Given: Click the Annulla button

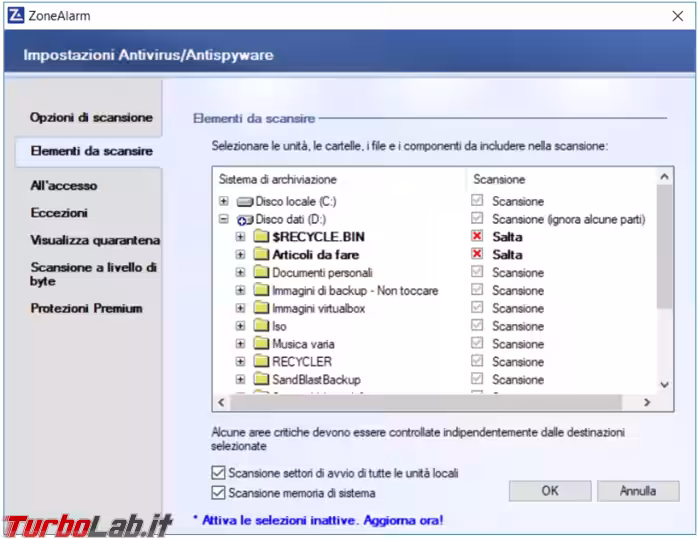Looking at the screenshot, I should pyautogui.click(x=638, y=491).
